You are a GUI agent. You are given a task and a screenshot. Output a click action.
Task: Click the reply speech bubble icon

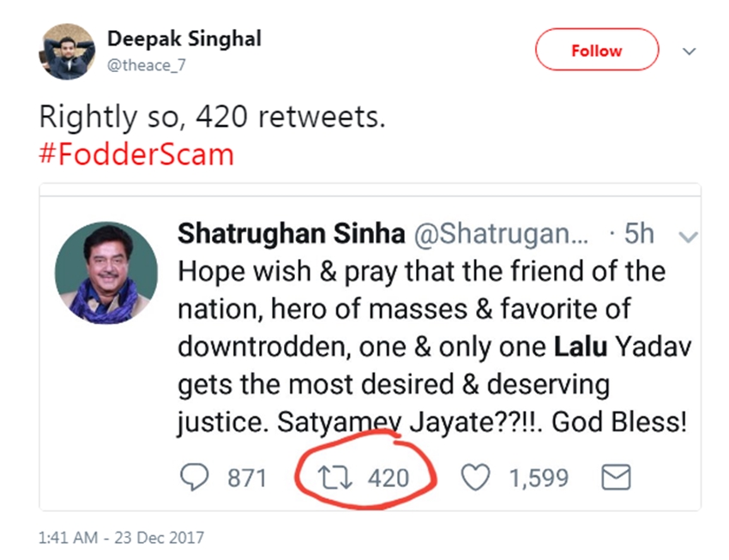(x=197, y=478)
